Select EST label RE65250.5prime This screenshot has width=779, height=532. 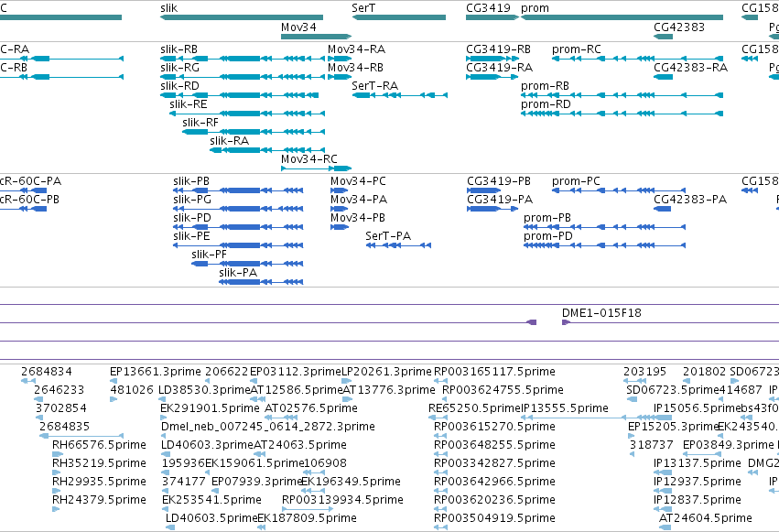(x=474, y=408)
